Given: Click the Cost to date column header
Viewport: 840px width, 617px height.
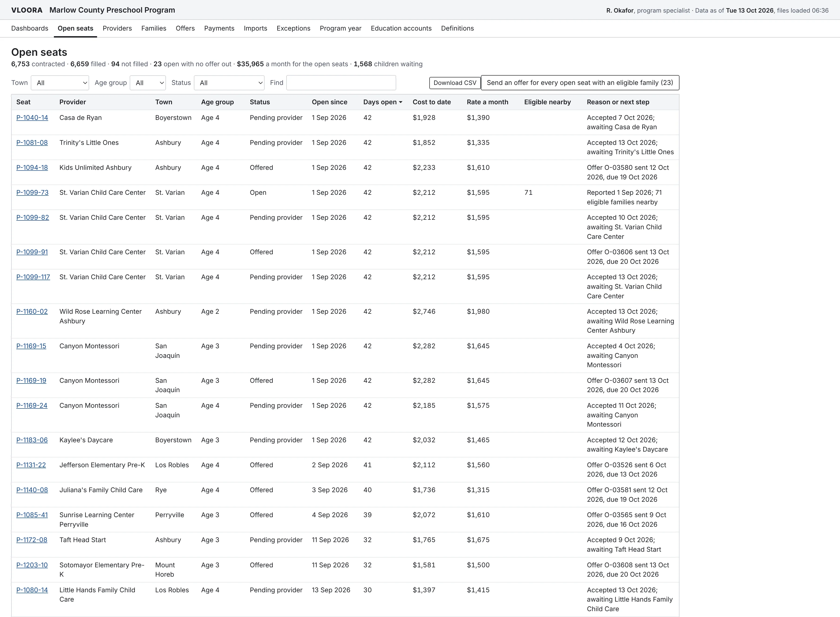Looking at the screenshot, I should 432,102.
